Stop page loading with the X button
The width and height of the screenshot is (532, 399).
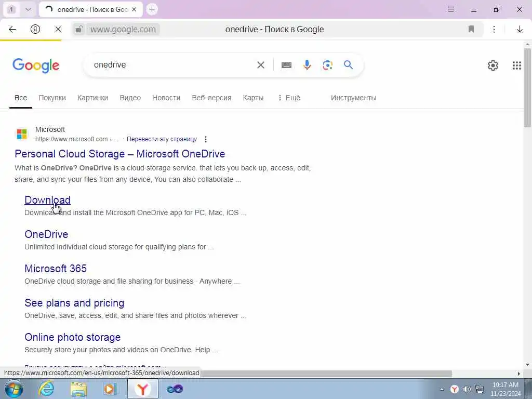(58, 30)
